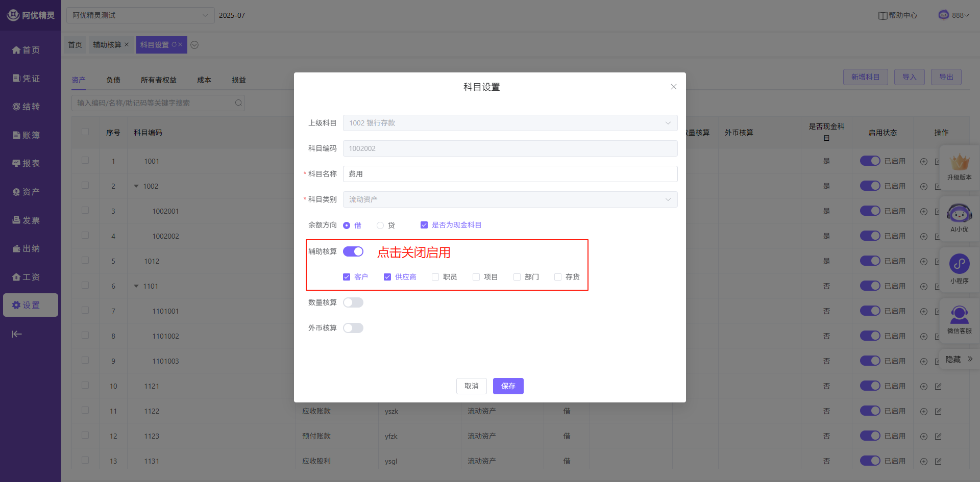Open the 辅助核算 page tab
Image resolution: width=980 pixels, height=482 pixels.
tap(107, 45)
